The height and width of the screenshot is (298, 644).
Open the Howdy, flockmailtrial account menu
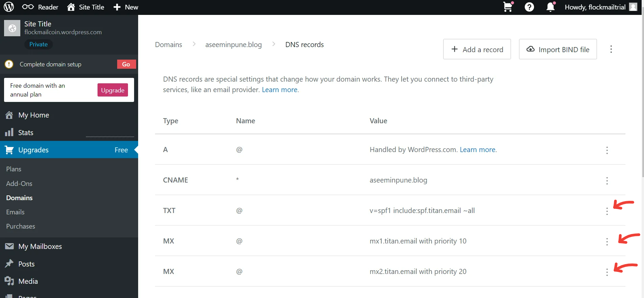[601, 7]
